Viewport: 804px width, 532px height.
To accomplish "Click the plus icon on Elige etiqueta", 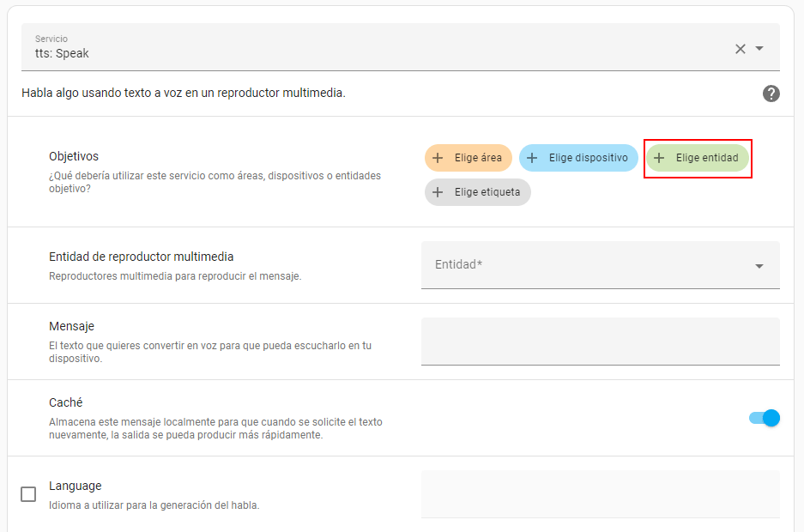I will (x=438, y=192).
